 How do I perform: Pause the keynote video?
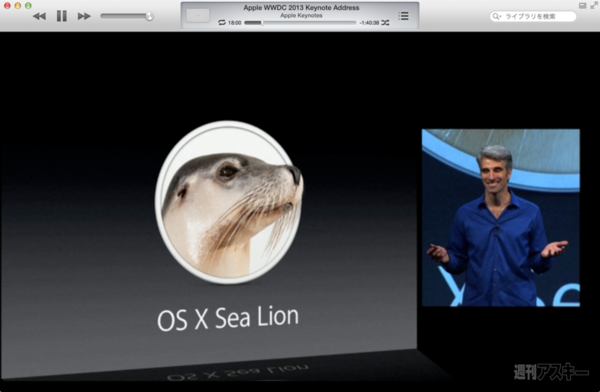tap(62, 16)
